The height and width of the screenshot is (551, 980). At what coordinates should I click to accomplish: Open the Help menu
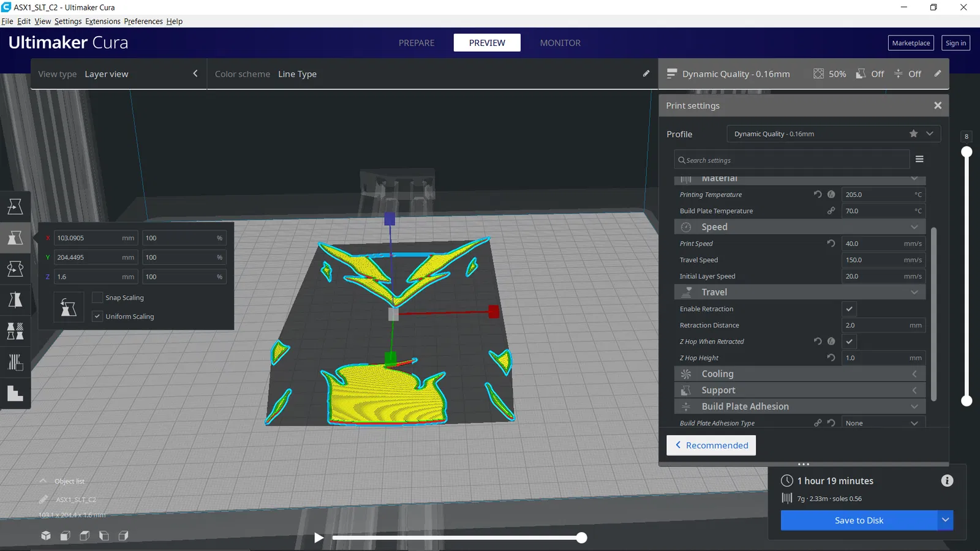tap(175, 21)
